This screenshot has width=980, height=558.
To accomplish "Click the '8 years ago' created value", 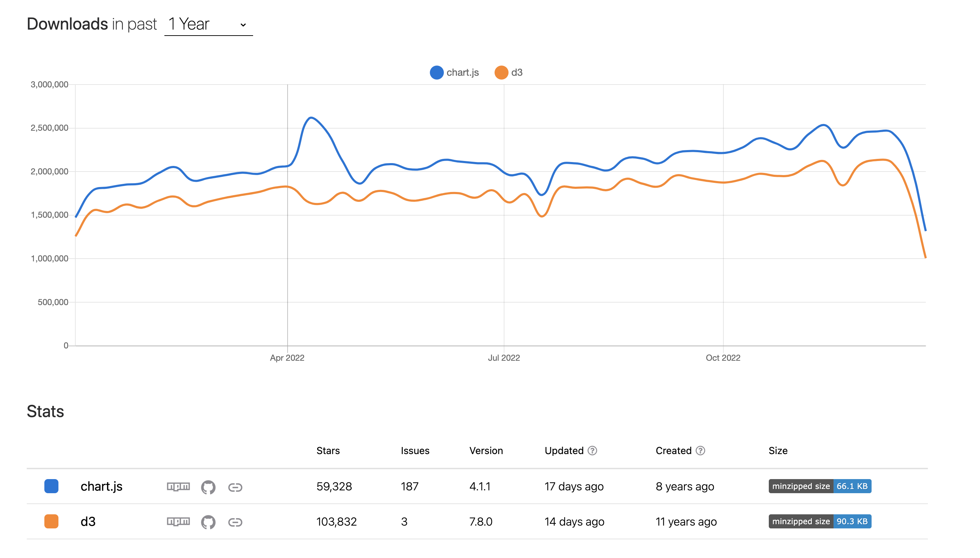I will point(685,487).
